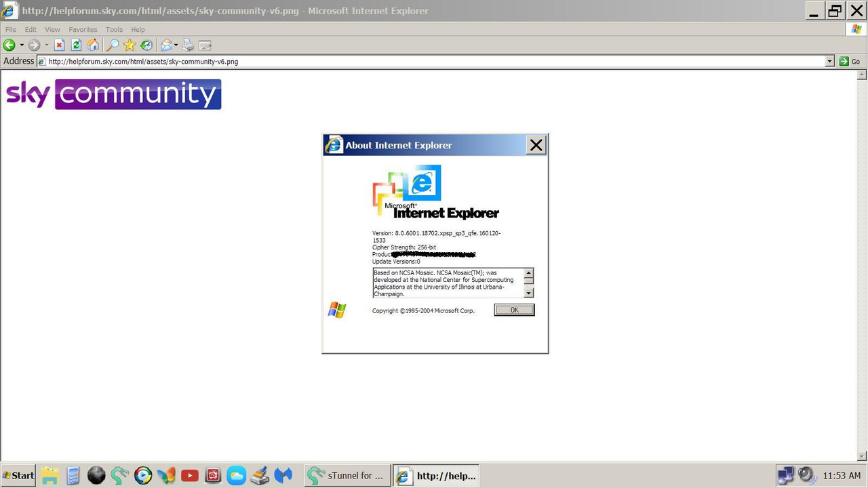Switch to the sTunnel taskbar window
This screenshot has height=488, width=868.
(347, 475)
